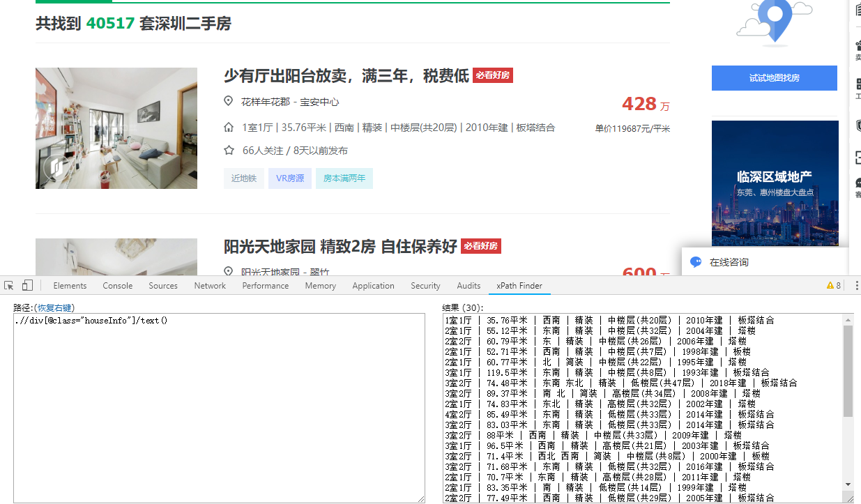
Task: Click the 房本满两年 tag
Action: tap(344, 178)
